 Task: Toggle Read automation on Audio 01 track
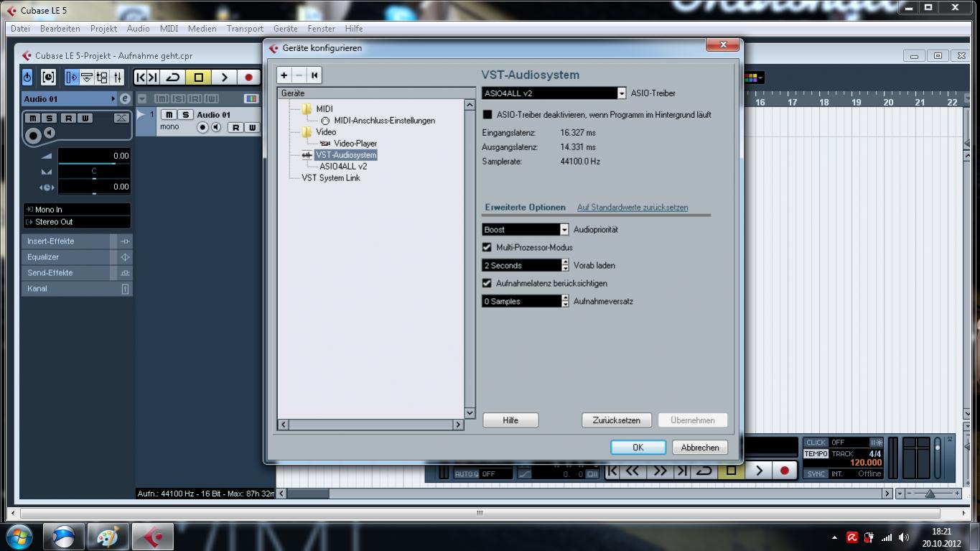click(235, 127)
